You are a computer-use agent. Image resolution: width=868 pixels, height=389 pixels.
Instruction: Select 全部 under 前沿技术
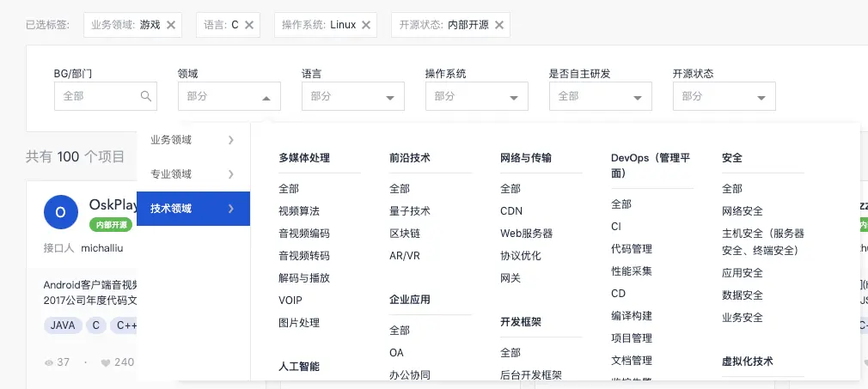[x=399, y=189]
